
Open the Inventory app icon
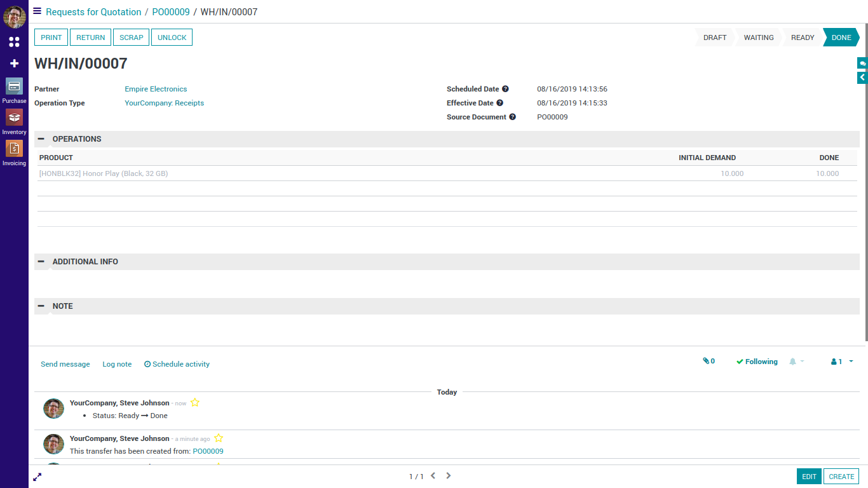tap(14, 118)
